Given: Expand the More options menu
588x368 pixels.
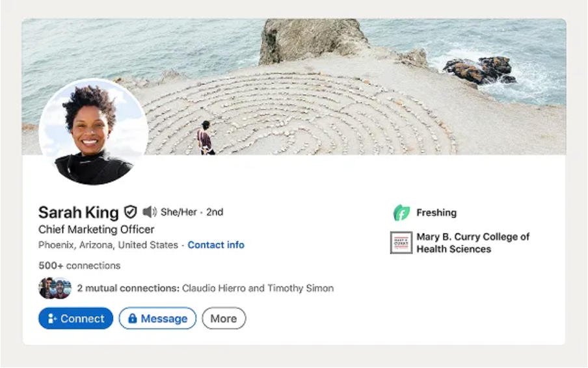Looking at the screenshot, I should coord(224,319).
